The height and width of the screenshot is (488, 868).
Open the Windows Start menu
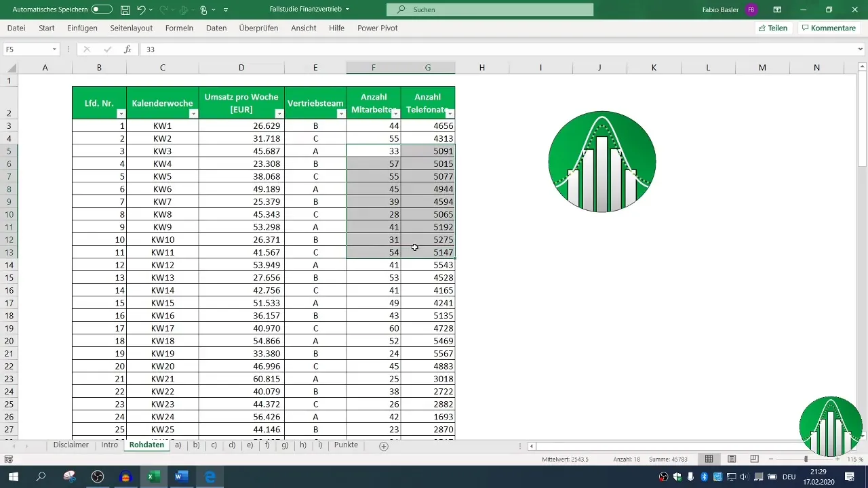point(13,477)
